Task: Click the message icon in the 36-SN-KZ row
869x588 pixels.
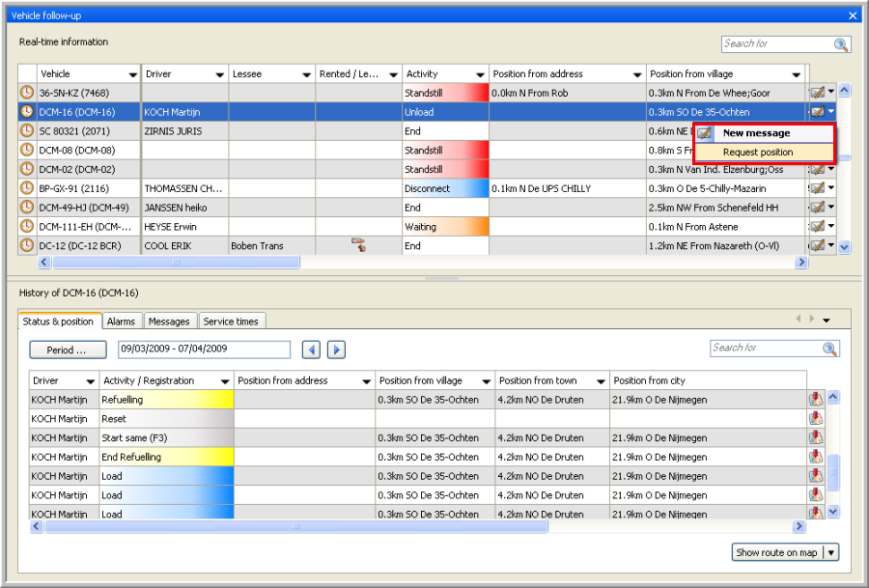Action: point(817,93)
